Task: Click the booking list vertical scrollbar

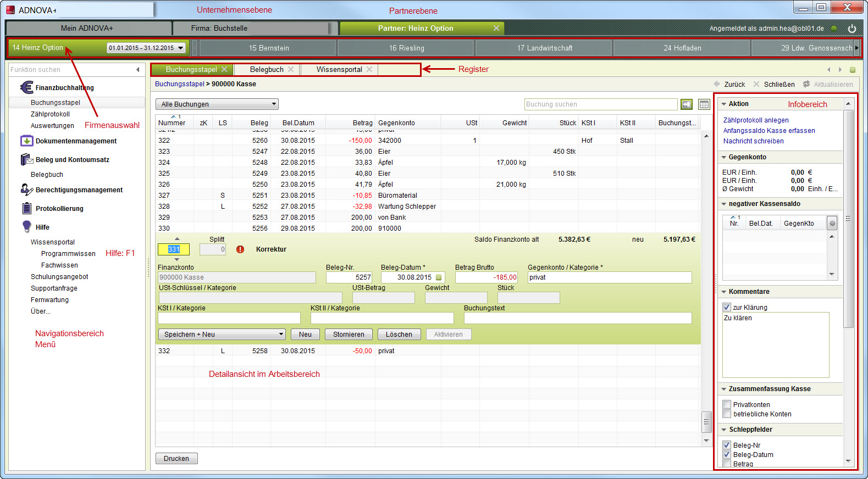Action: (x=706, y=421)
